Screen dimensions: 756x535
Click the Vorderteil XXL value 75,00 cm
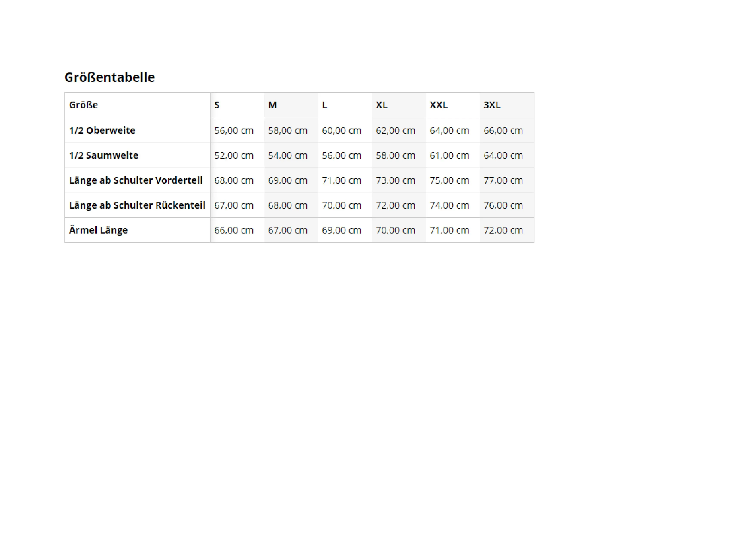(449, 180)
